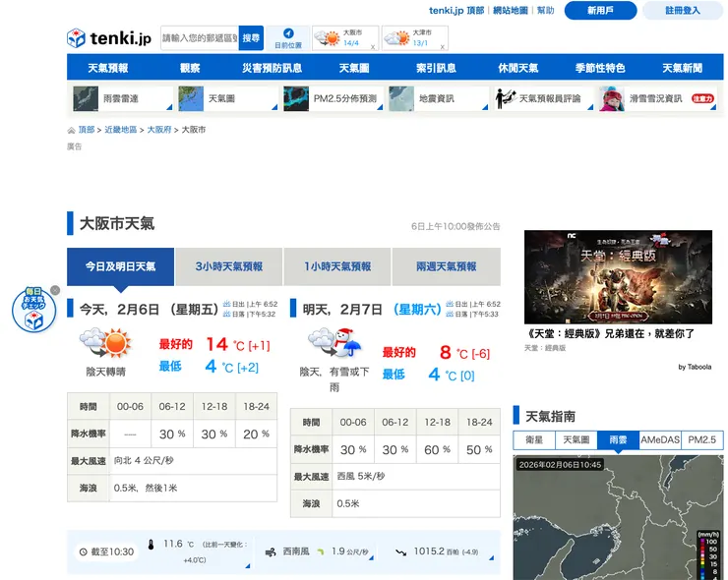This screenshot has height=580, width=728.
Task: Open the 幫助 link
Action: click(546, 10)
